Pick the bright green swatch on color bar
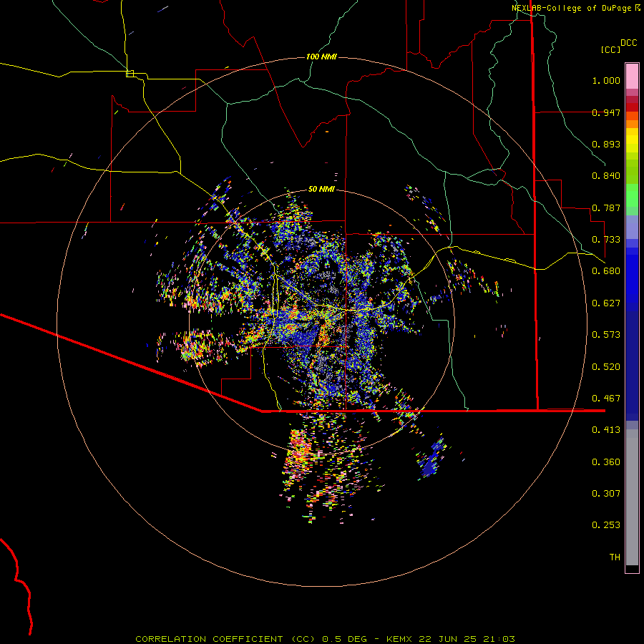The height and width of the screenshot is (644, 644). point(632,195)
